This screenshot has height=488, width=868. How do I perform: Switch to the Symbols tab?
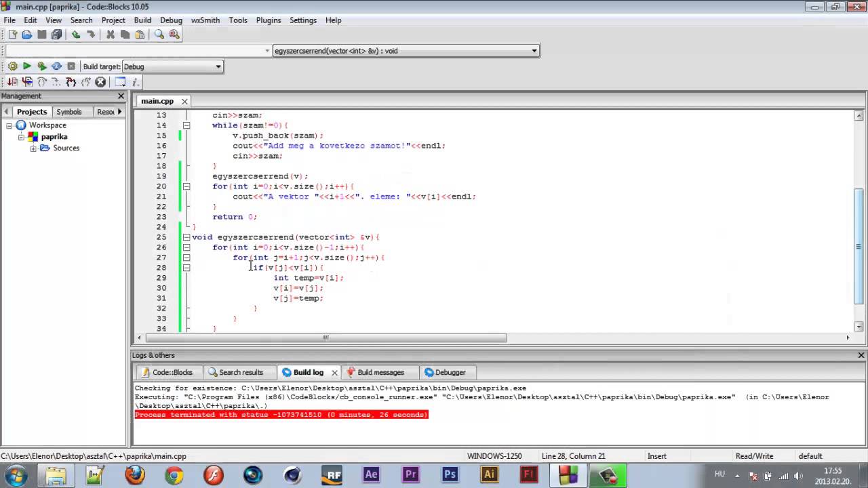click(69, 112)
